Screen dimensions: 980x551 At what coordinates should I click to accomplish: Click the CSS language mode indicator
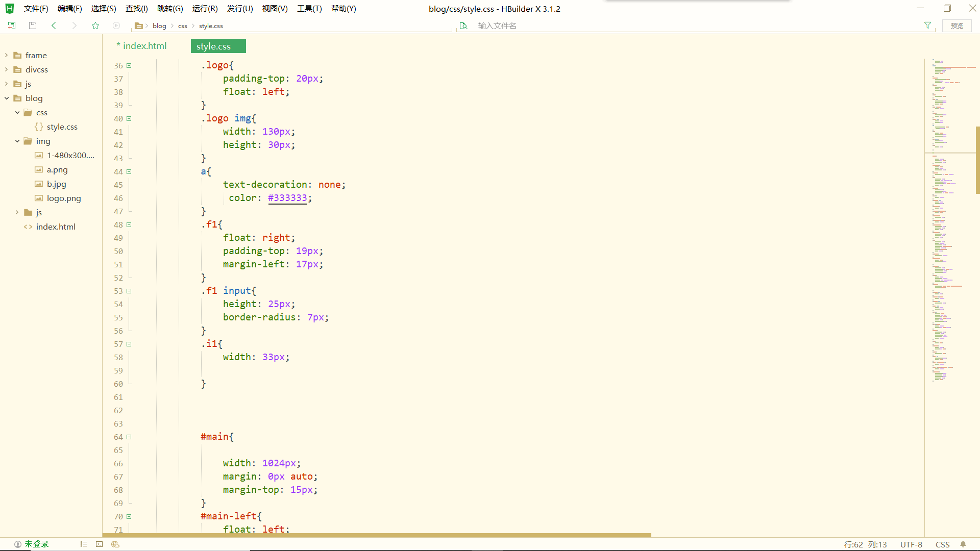pyautogui.click(x=942, y=544)
